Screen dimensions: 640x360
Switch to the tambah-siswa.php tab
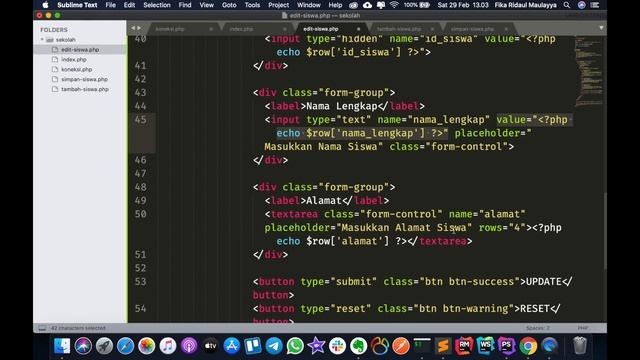(399, 29)
